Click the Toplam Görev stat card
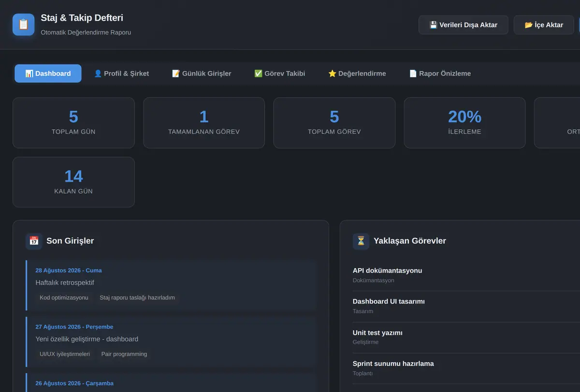Screen dimensions: 580x392 pyautogui.click(x=334, y=123)
